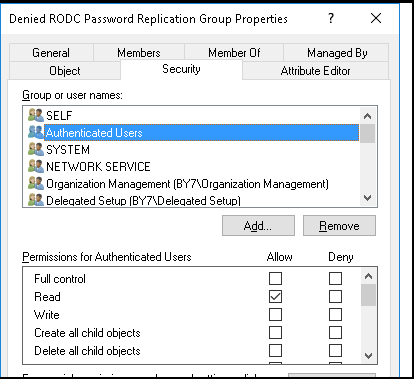
Task: Click the SYSTEM principal icon
Action: (x=36, y=149)
